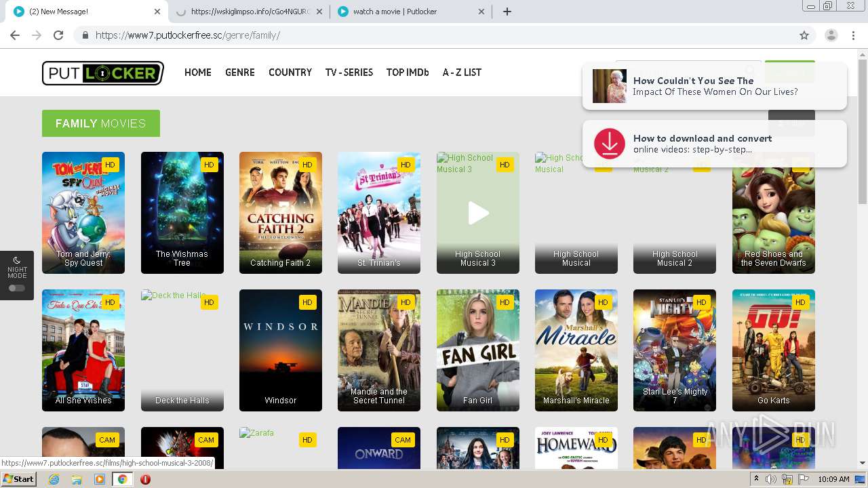The image size is (868, 488).
Task: Click the address bar URL
Action: pos(188,35)
